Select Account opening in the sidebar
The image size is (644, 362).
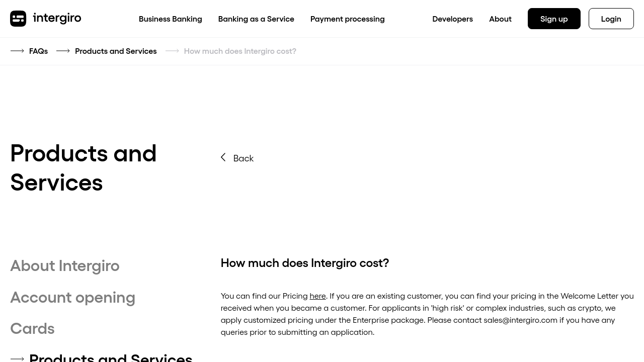point(72,297)
